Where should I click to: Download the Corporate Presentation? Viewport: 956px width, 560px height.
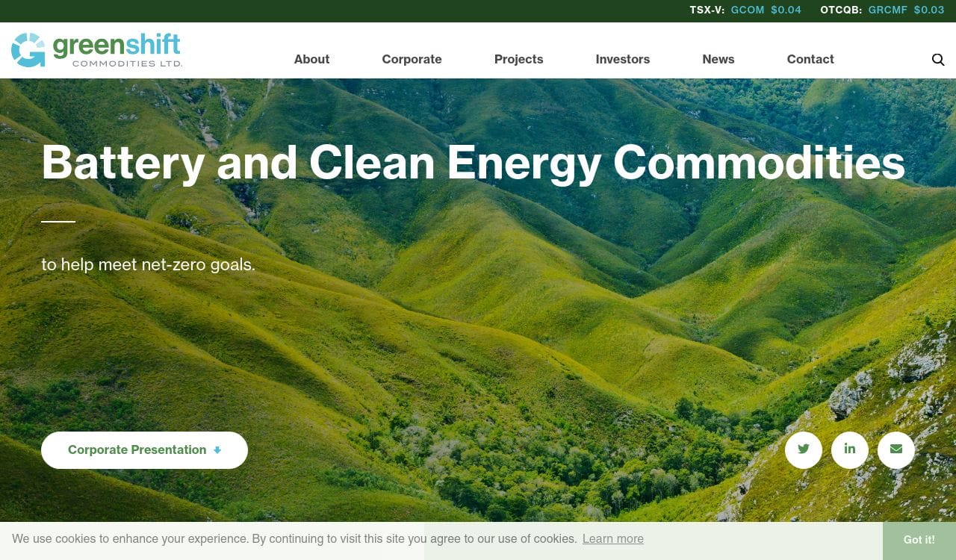pyautogui.click(x=144, y=450)
